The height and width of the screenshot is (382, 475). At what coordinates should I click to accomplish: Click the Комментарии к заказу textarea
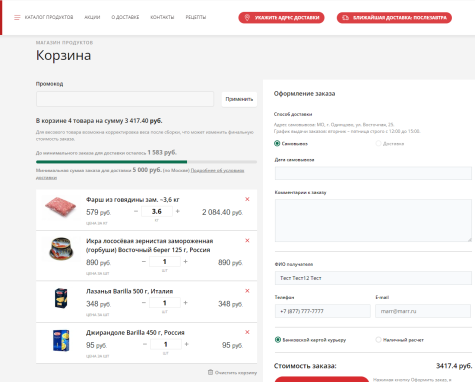373,221
